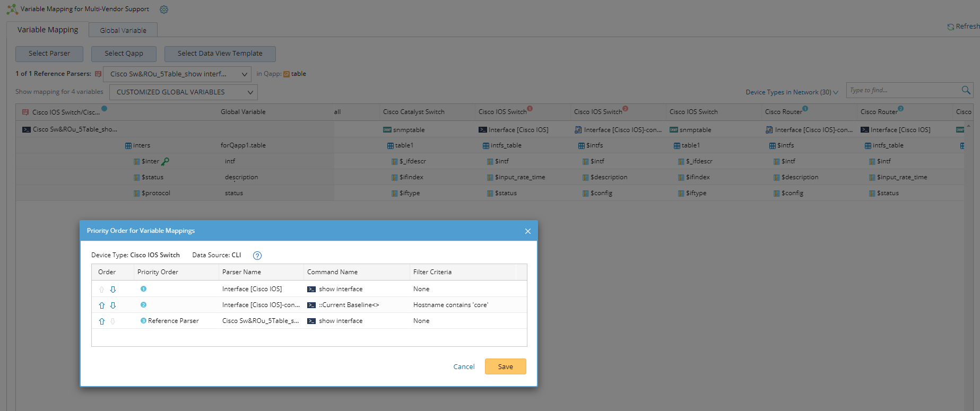
Task: Click the Cisco Catalyst Switch column header
Action: pyautogui.click(x=414, y=112)
